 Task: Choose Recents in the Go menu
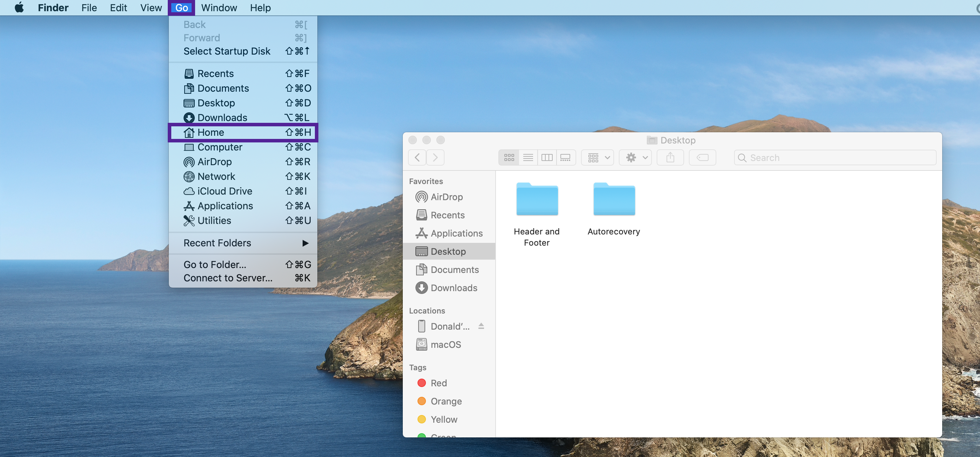coord(243,73)
